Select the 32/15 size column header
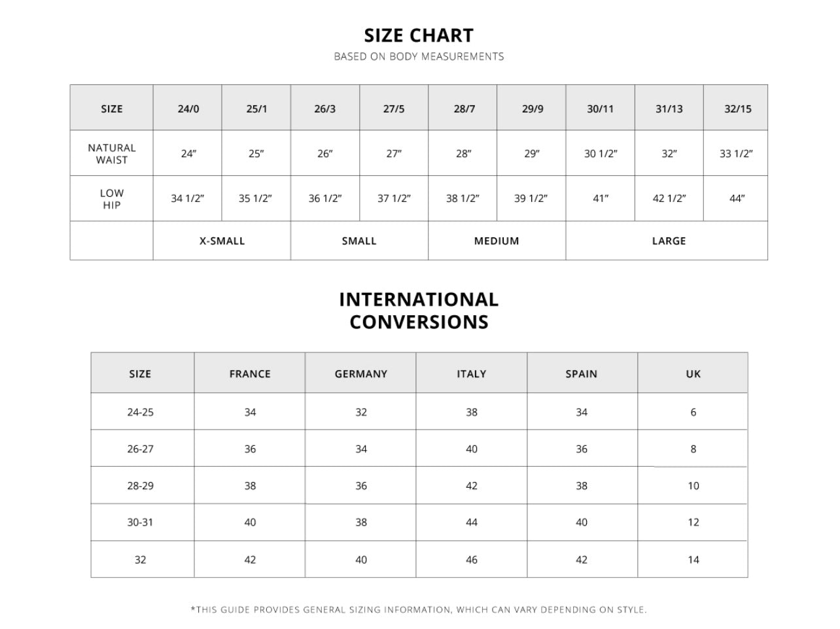 (x=737, y=109)
